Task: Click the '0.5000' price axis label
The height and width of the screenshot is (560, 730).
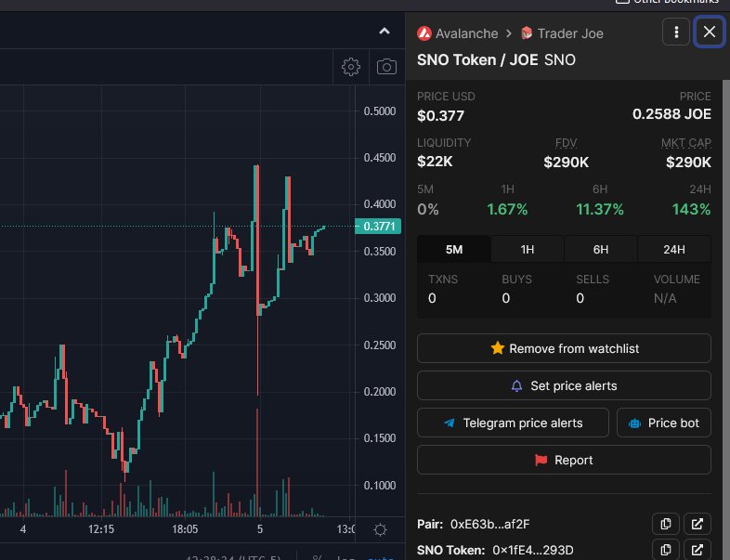Action: coord(380,111)
